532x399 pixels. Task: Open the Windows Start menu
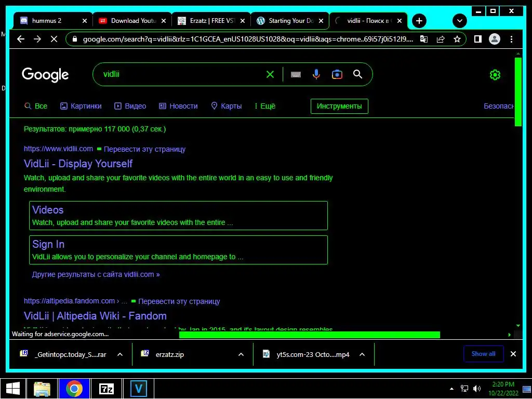tap(13, 389)
